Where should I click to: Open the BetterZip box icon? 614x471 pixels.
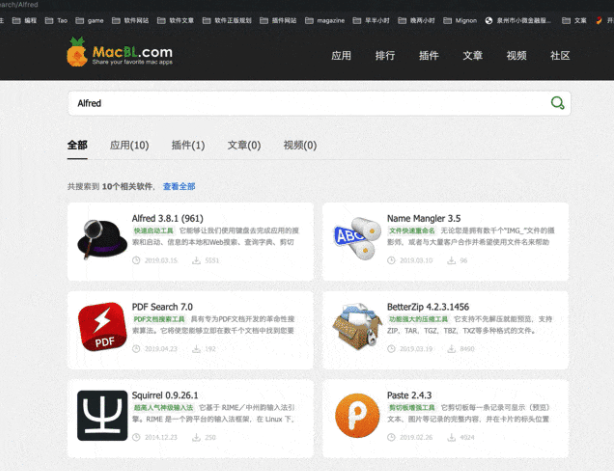tap(357, 326)
